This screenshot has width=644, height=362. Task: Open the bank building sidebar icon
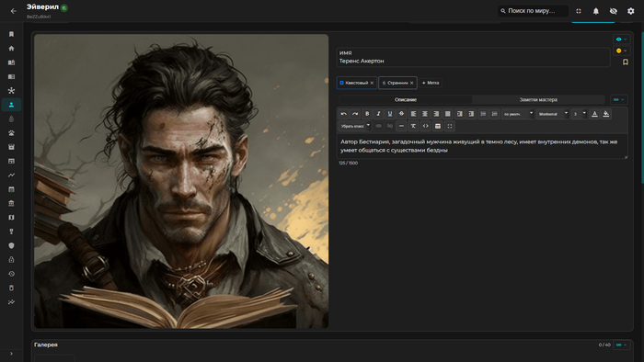(11, 203)
